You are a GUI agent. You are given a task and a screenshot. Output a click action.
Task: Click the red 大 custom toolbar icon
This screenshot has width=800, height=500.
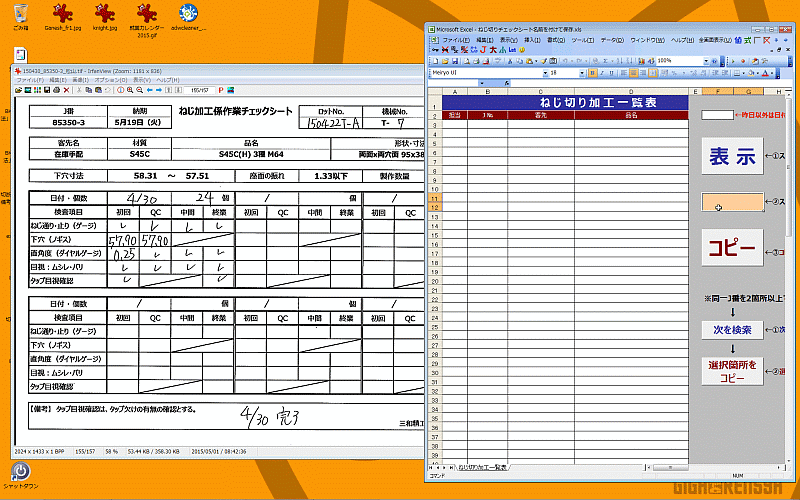click(493, 49)
